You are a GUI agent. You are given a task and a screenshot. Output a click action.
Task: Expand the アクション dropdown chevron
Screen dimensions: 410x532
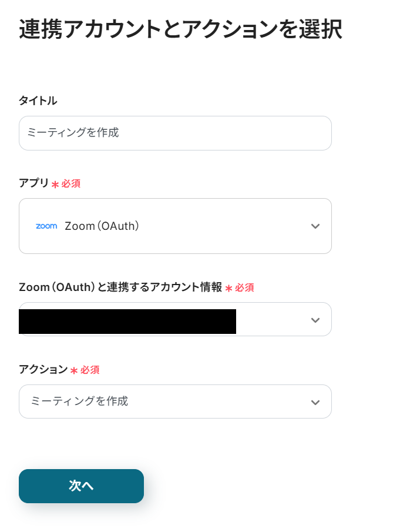[315, 402]
